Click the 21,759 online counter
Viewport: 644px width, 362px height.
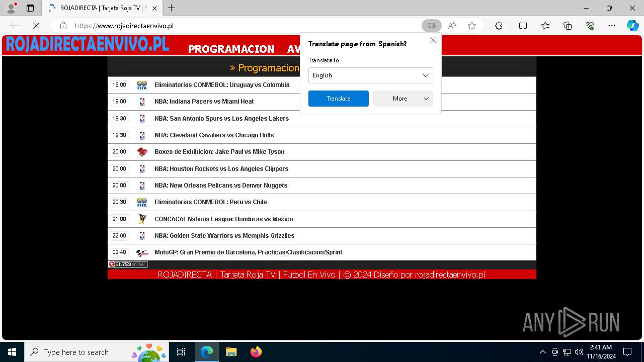128,264
